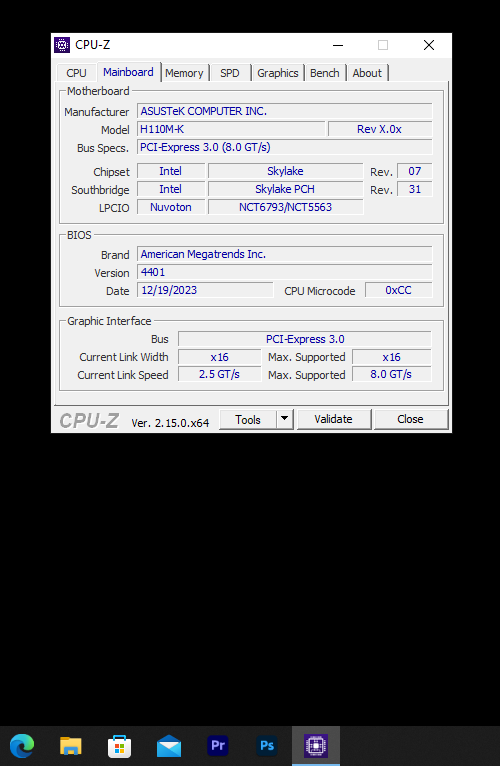Click the BIOS version value 4401
This screenshot has width=500, height=770.
pos(284,273)
